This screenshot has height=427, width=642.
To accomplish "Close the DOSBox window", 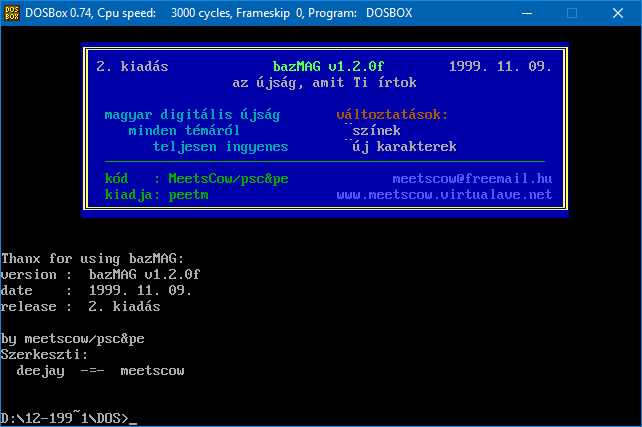I will [618, 14].
